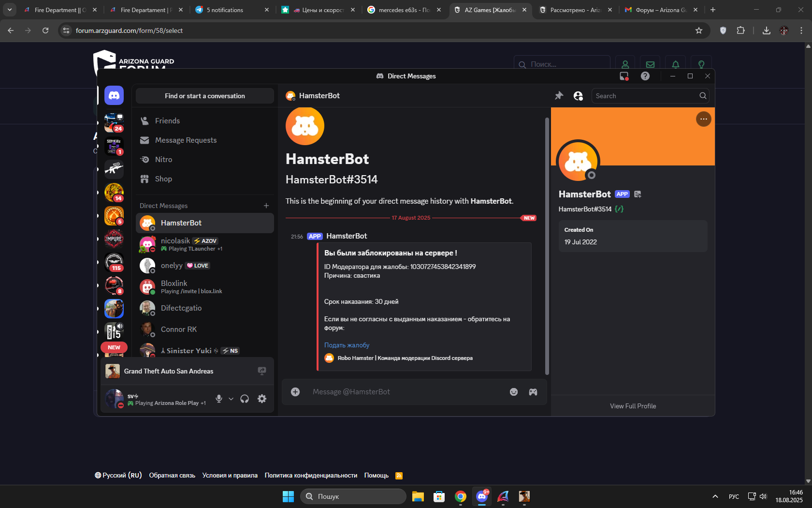Image resolution: width=812 pixels, height=508 pixels.
Task: Open forum account profile icon
Action: (x=625, y=64)
